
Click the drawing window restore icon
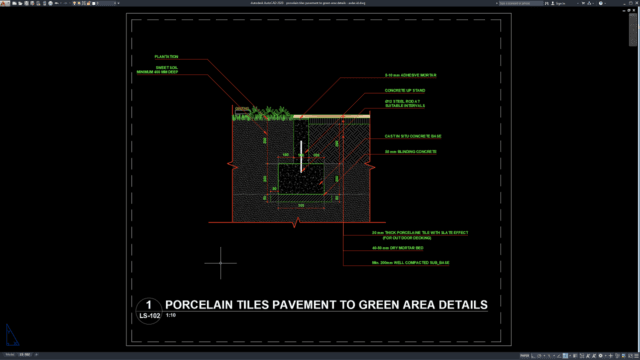click(629, 10)
